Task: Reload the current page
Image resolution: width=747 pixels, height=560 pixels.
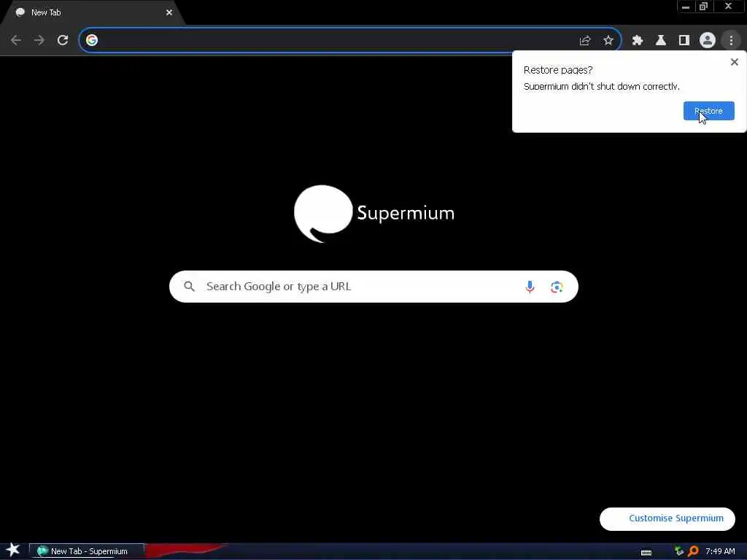Action: pos(63,40)
